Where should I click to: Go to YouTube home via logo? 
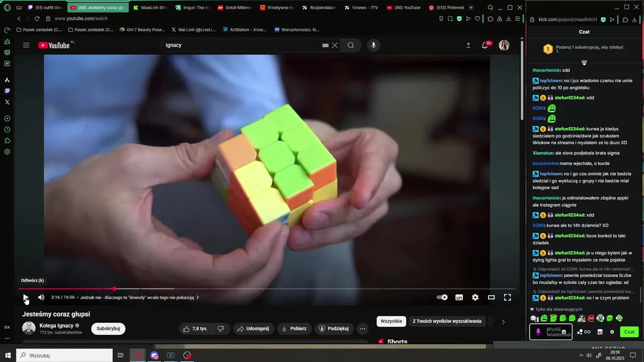click(x=54, y=45)
